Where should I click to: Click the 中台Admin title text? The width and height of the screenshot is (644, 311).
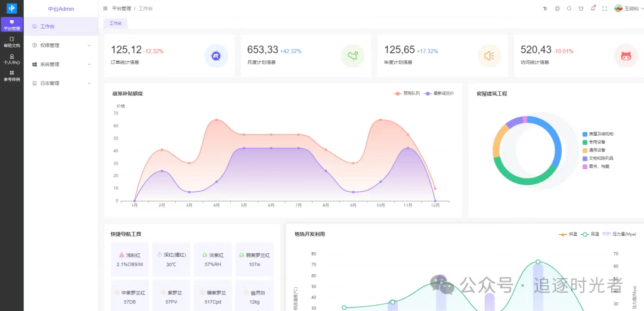[x=61, y=8]
